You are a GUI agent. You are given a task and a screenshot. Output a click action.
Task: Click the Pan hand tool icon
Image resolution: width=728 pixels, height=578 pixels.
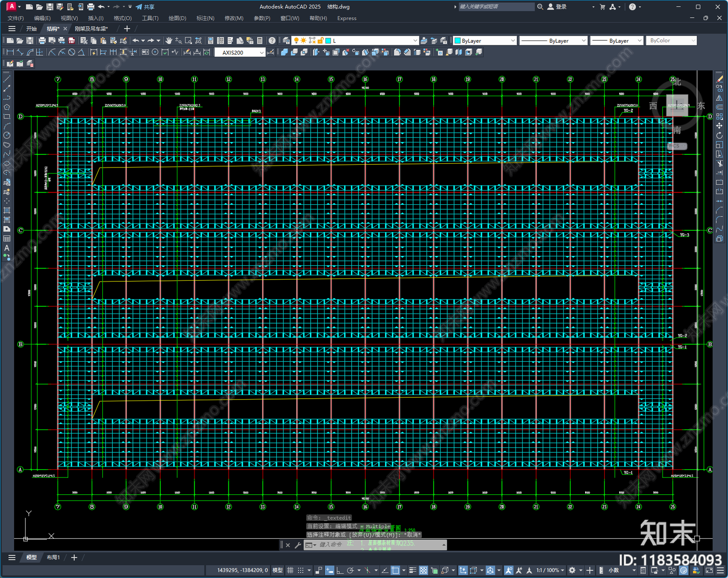tap(169, 41)
